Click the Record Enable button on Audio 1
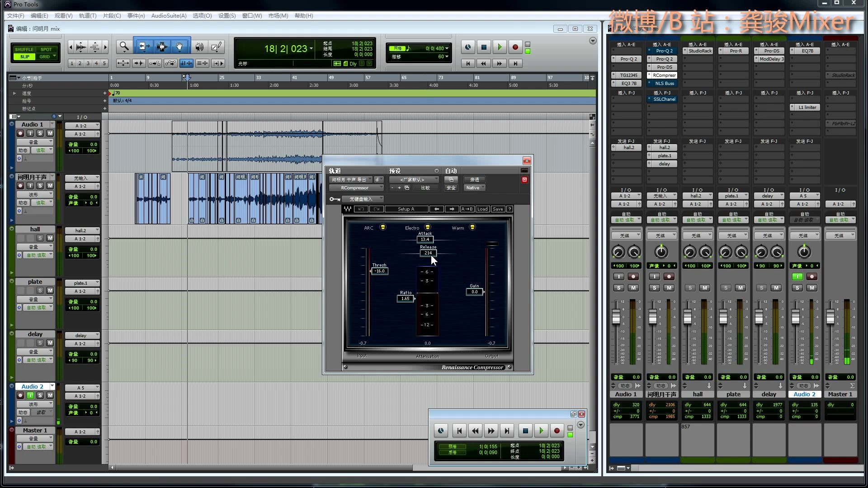The height and width of the screenshot is (488, 868). coord(21,133)
